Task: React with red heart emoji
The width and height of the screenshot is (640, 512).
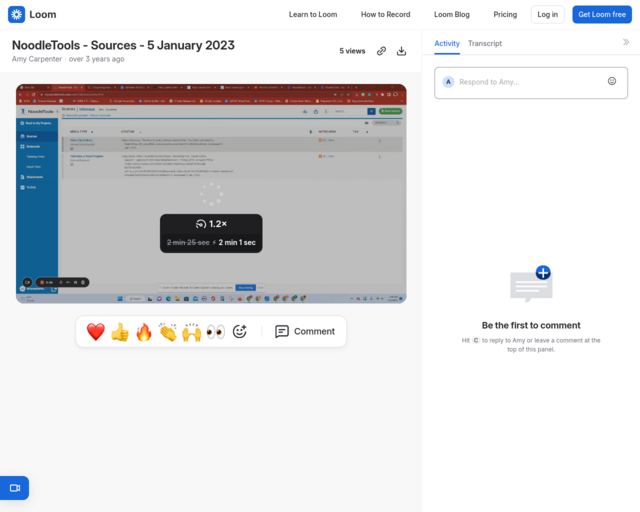Action: click(96, 332)
